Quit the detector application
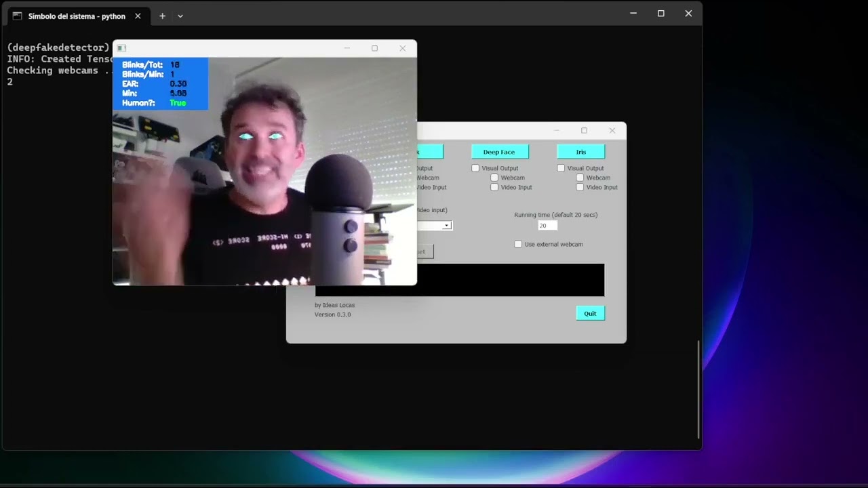The width and height of the screenshot is (868, 488). (590, 313)
